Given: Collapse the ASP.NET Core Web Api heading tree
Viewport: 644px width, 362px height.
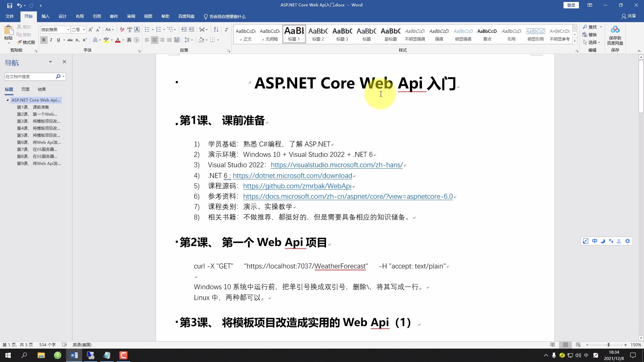Looking at the screenshot, I should pyautogui.click(x=7, y=100).
